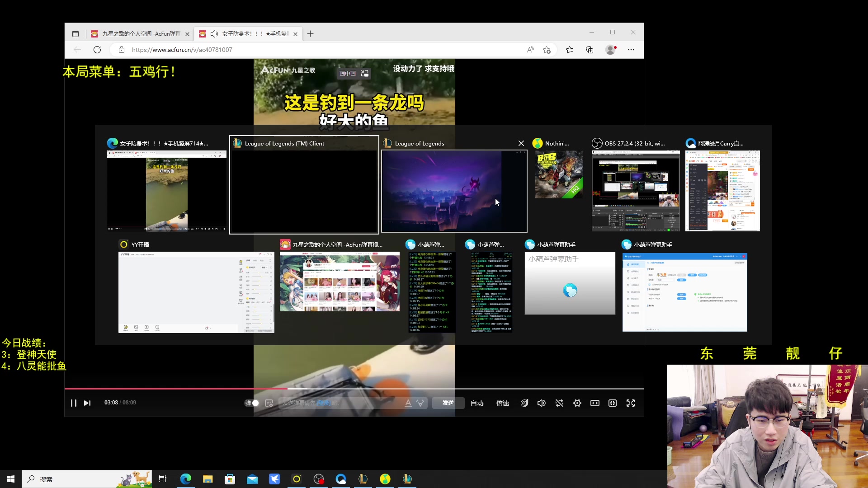Switch to OBS 27.2.4 window
The width and height of the screenshot is (868, 488).
[x=636, y=191]
